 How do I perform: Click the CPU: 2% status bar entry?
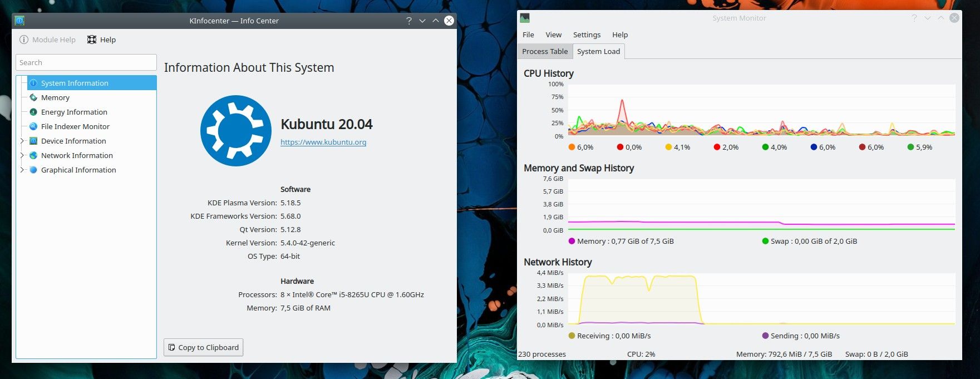point(641,354)
